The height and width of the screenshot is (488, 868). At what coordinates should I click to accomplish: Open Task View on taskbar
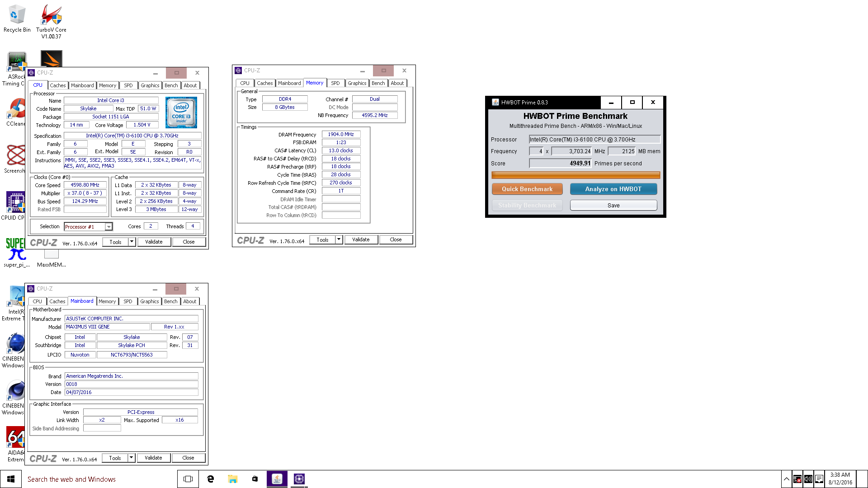[188, 479]
